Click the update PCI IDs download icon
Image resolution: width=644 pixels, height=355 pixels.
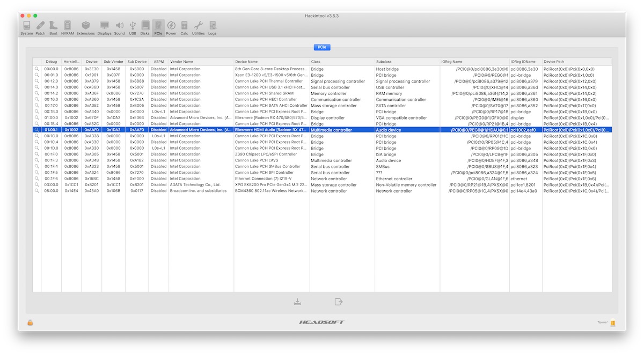click(297, 302)
